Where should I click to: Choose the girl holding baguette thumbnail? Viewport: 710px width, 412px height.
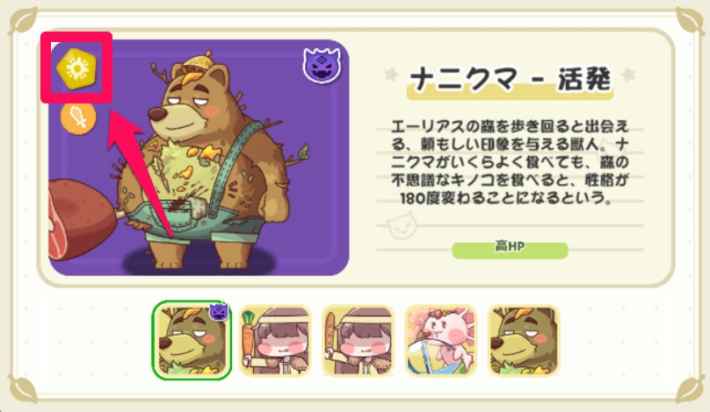(x=358, y=341)
